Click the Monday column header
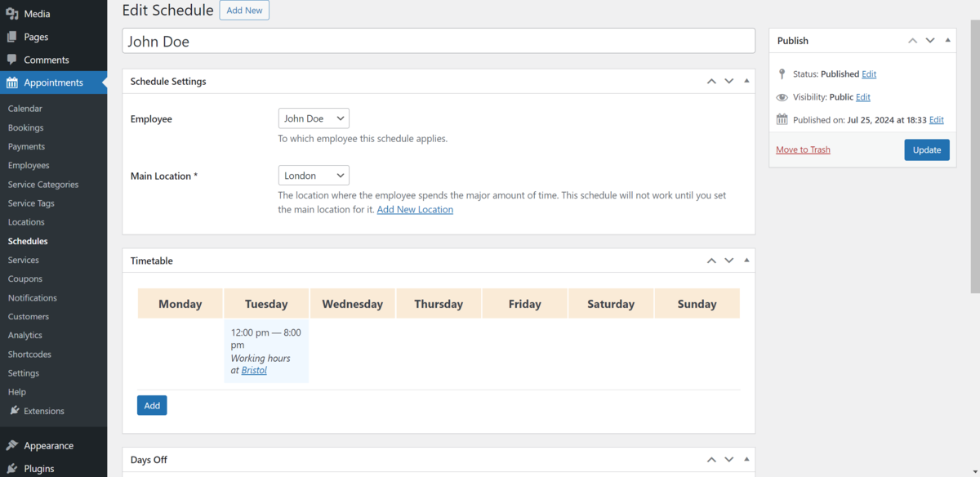The image size is (980, 477). tap(180, 304)
